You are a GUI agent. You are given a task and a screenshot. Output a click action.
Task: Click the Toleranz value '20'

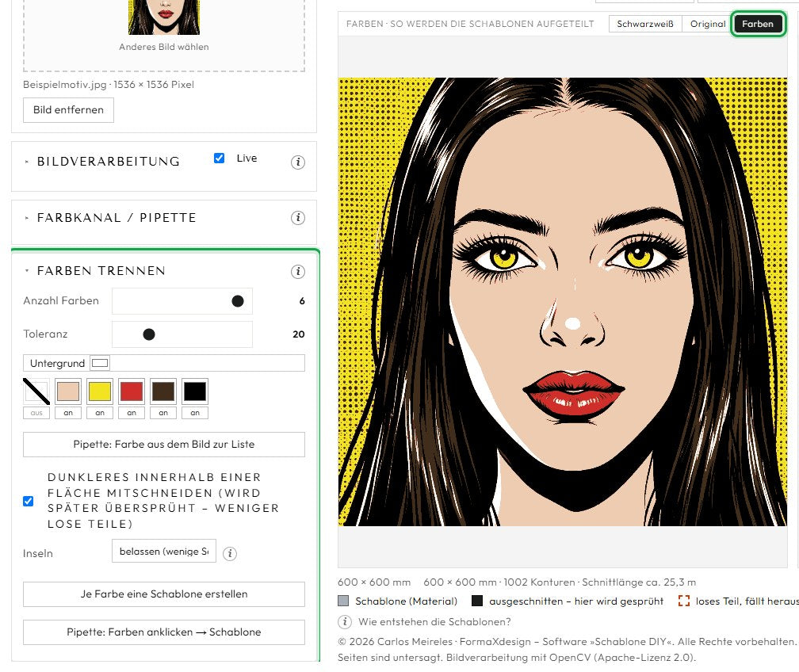click(x=299, y=334)
